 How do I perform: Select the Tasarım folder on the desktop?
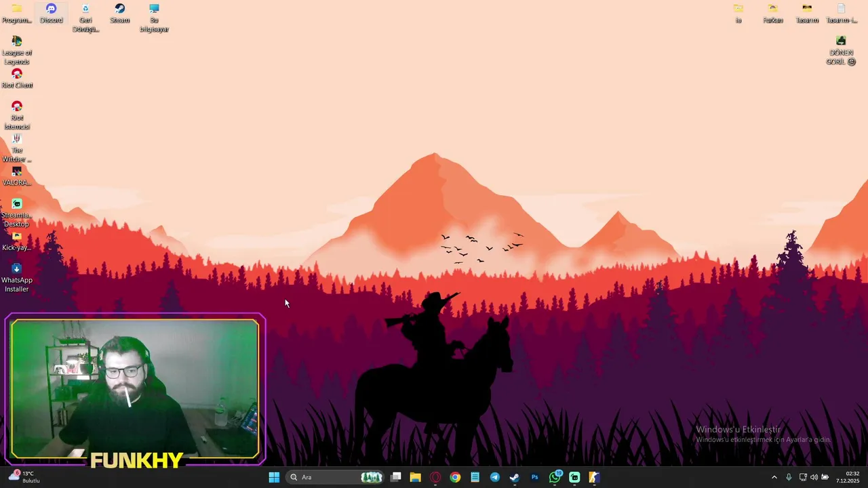coord(807,13)
